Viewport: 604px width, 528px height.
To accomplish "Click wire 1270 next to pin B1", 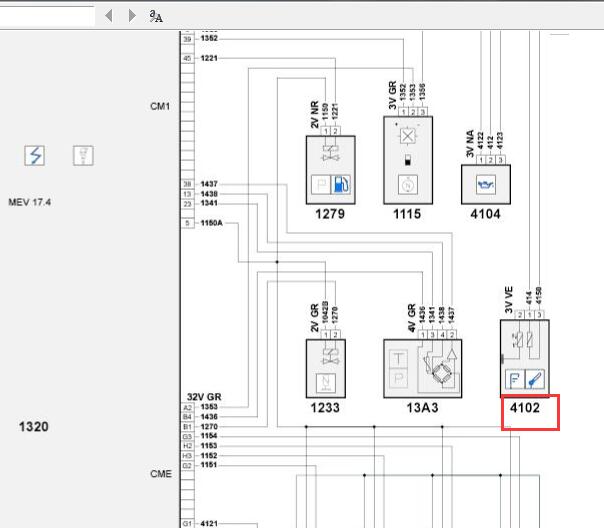I will tap(209, 427).
